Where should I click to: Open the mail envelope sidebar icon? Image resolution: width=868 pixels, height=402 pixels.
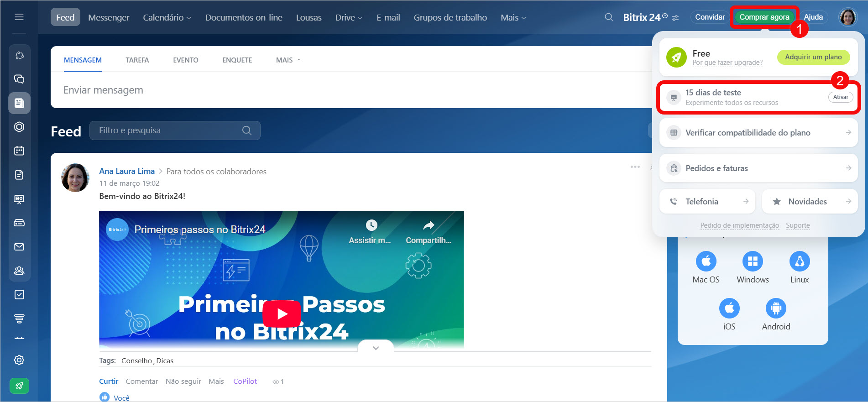click(19, 247)
